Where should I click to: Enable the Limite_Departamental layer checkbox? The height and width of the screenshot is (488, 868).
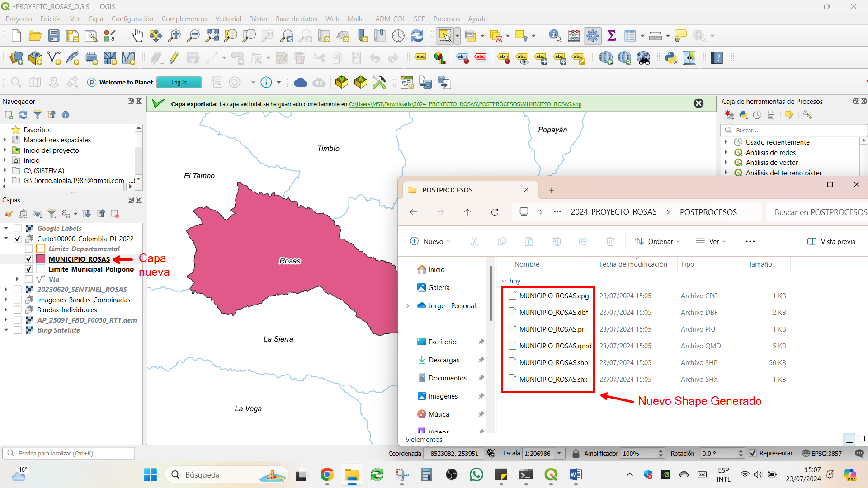click(29, 249)
